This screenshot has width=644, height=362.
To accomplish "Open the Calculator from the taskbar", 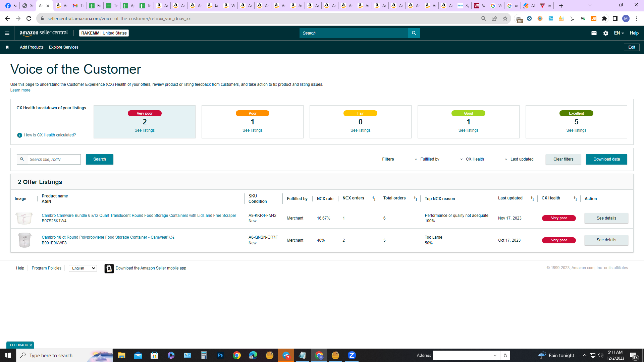I will point(204,355).
